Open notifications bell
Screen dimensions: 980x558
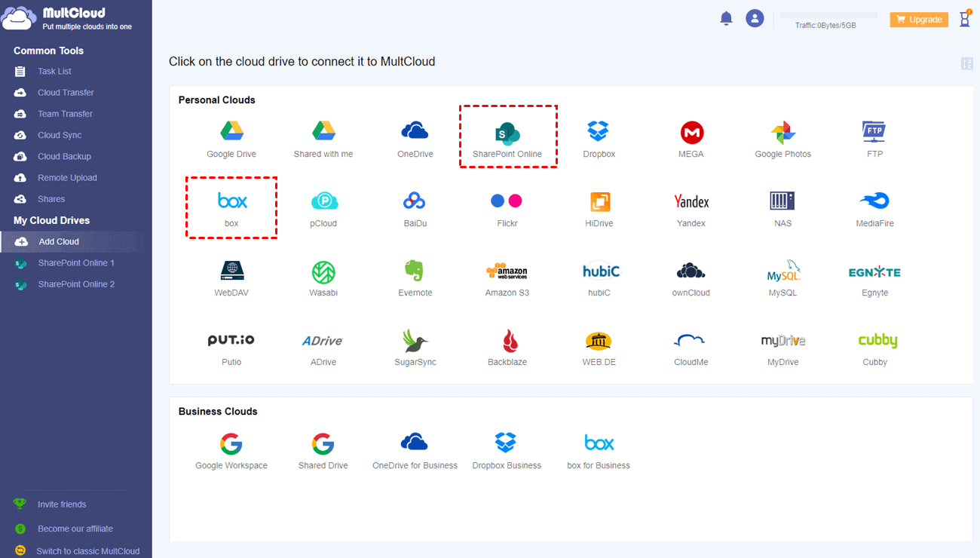click(727, 19)
